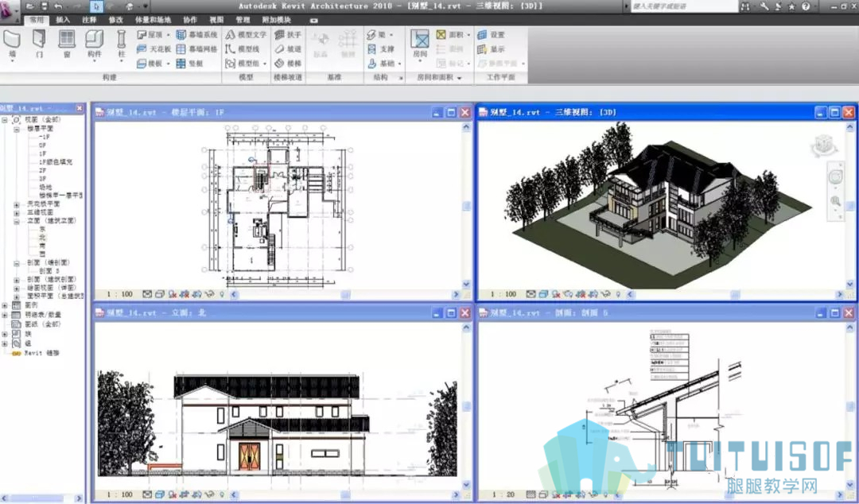Click the ViewCube in the 3D view
The image size is (859, 504).
click(824, 145)
